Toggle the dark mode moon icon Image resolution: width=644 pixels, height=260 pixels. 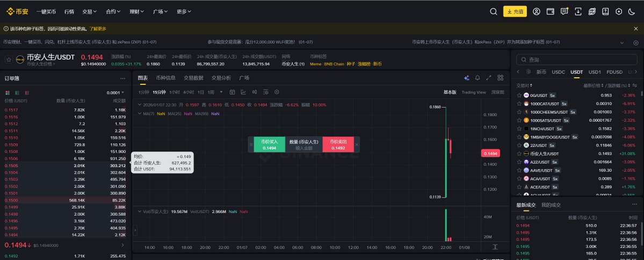[x=632, y=11]
